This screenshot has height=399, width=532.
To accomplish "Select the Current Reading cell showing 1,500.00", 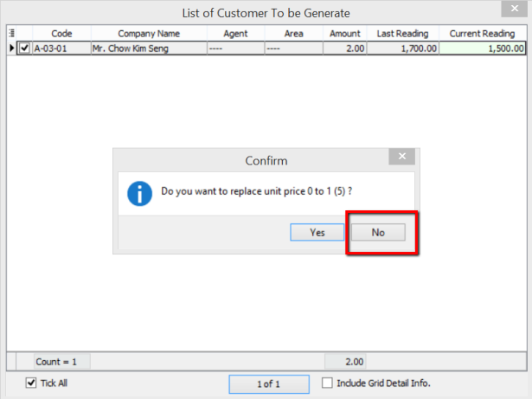I will pos(482,48).
